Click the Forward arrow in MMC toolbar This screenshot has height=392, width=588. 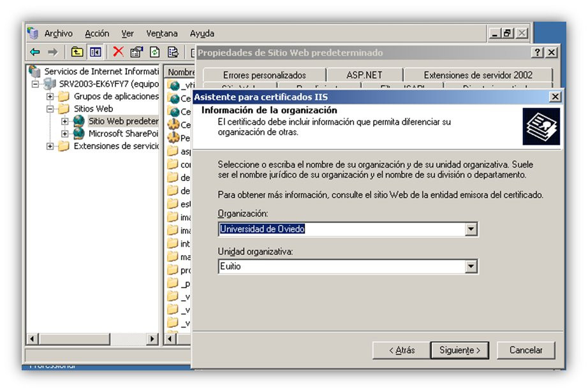(53, 52)
